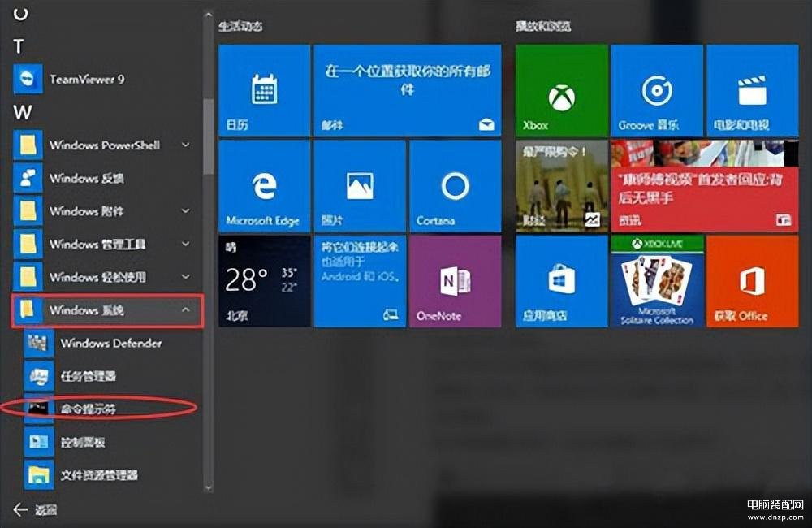
Task: Click the app list scrollbar down arrow
Action: coord(208,487)
